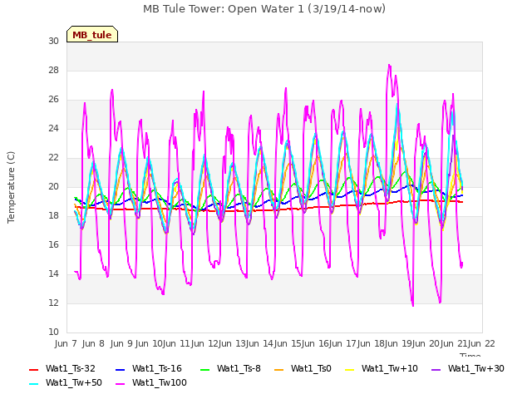
Task: Click the red Wat1_Ts-32 legend swatch
Action: (x=33, y=369)
